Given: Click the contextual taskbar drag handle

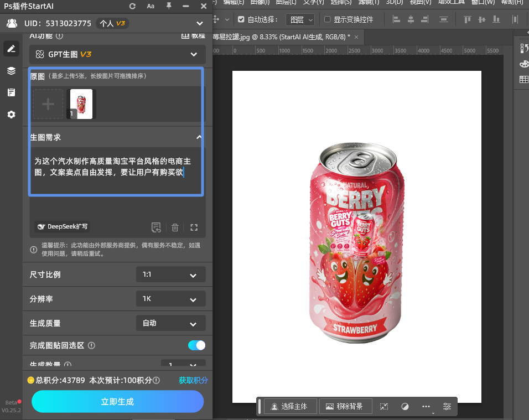Looking at the screenshot, I should coord(260,406).
